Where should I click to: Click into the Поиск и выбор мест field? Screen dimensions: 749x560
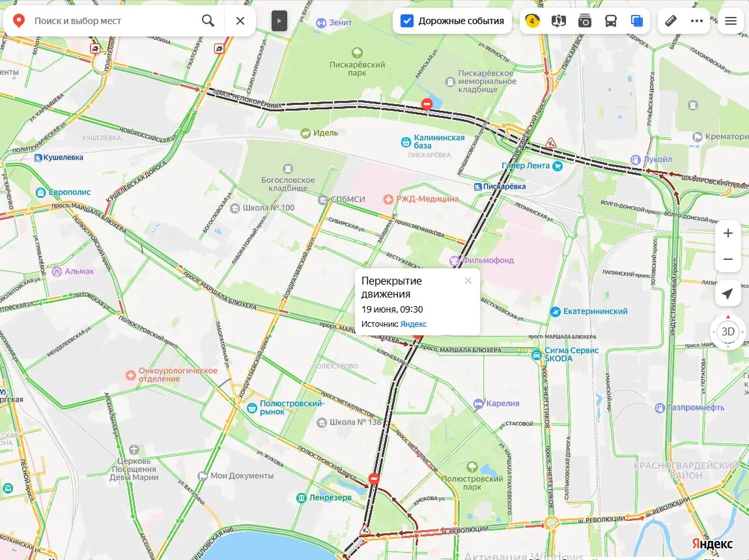pos(115,21)
